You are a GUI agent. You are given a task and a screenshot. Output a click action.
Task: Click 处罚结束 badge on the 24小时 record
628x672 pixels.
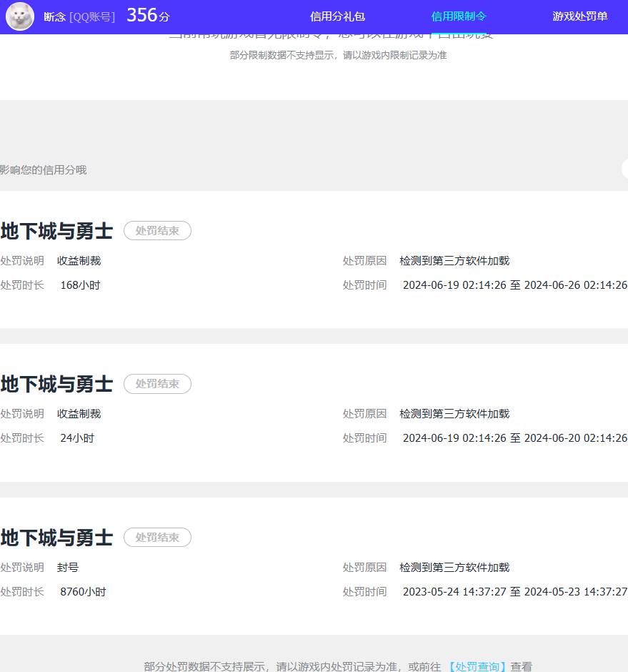157,384
